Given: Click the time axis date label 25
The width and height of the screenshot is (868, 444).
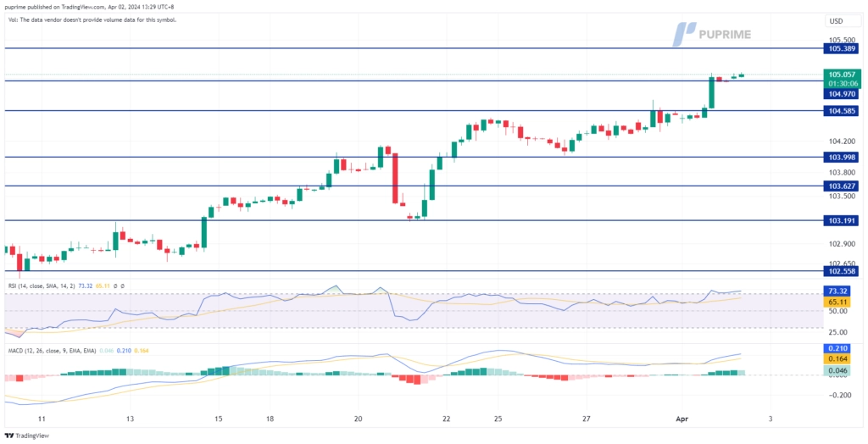Looking at the screenshot, I should coord(498,419).
